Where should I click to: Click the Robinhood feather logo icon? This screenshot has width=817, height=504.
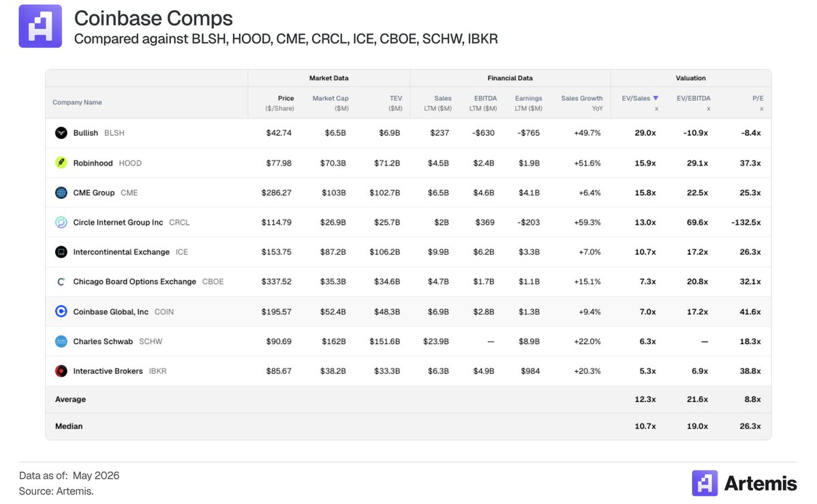61,163
